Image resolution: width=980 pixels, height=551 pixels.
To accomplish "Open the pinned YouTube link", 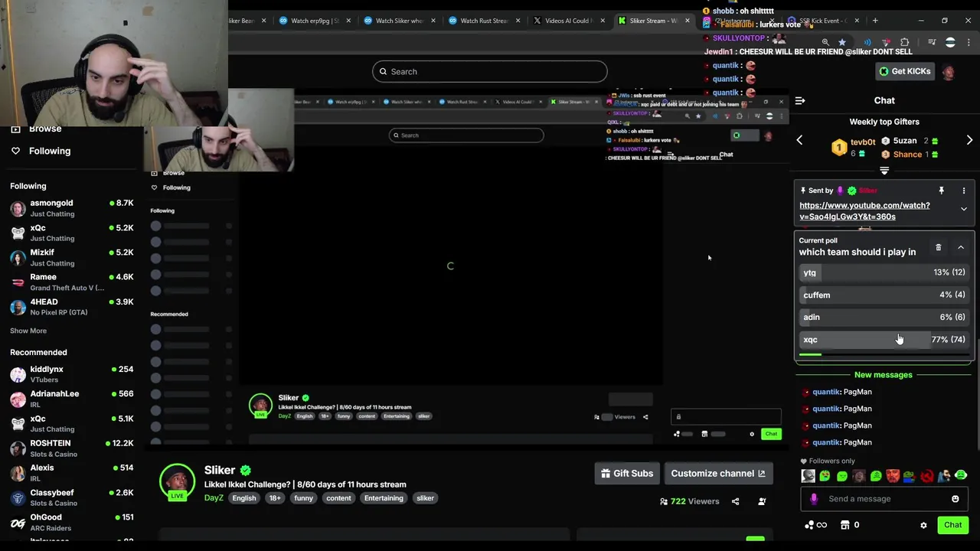I will pos(864,211).
